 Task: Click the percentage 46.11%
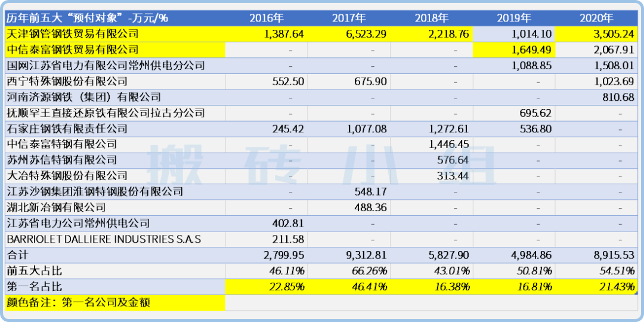[x=287, y=271]
